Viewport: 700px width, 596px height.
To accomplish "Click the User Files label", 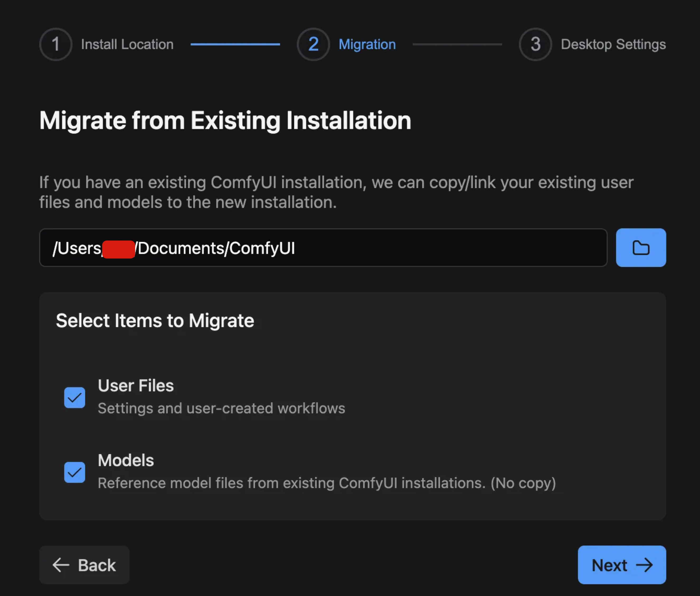I will [x=136, y=386].
